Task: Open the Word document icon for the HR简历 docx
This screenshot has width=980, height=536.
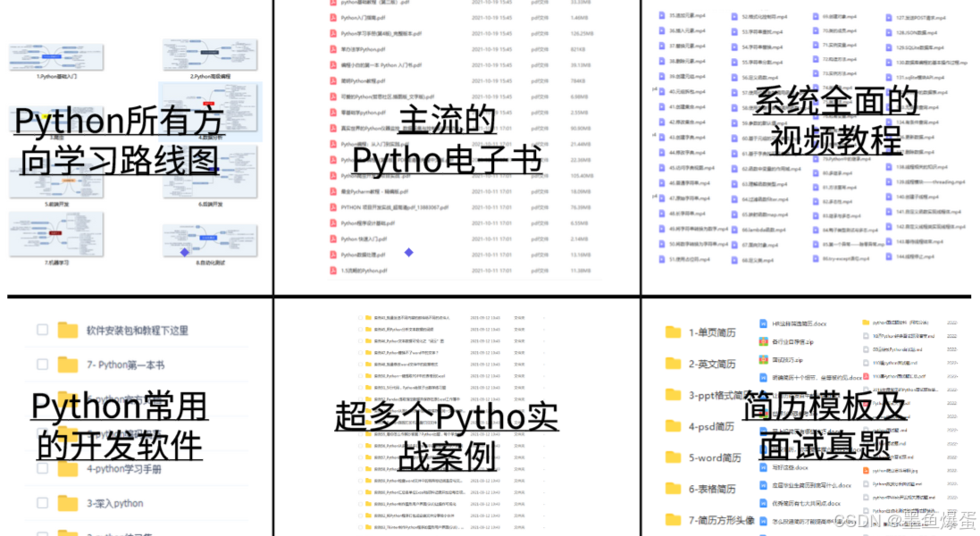Action: pyautogui.click(x=764, y=323)
